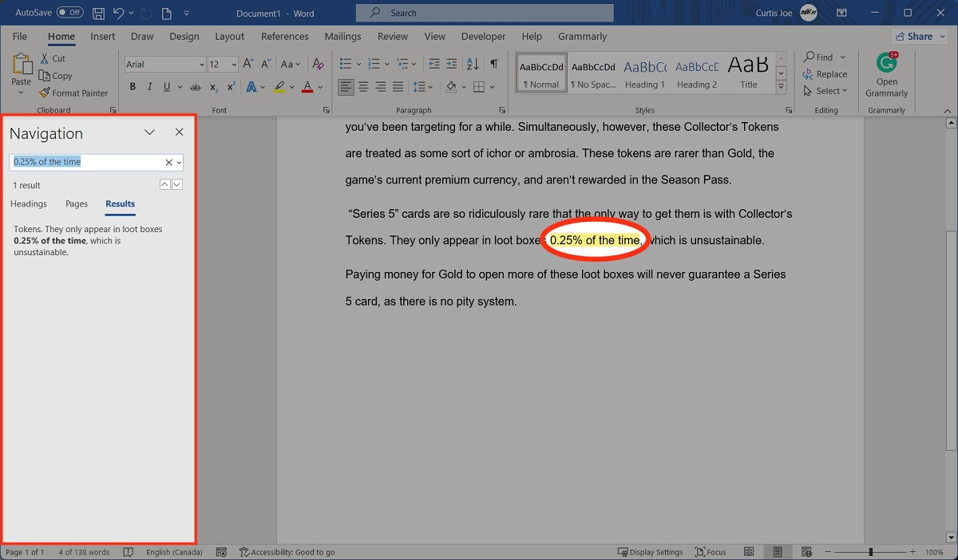
Task: Click the Sort button in Paragraph group
Action: point(472,63)
